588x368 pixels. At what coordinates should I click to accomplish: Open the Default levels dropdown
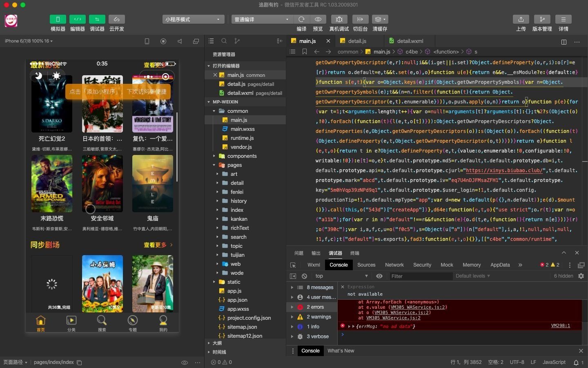point(472,276)
